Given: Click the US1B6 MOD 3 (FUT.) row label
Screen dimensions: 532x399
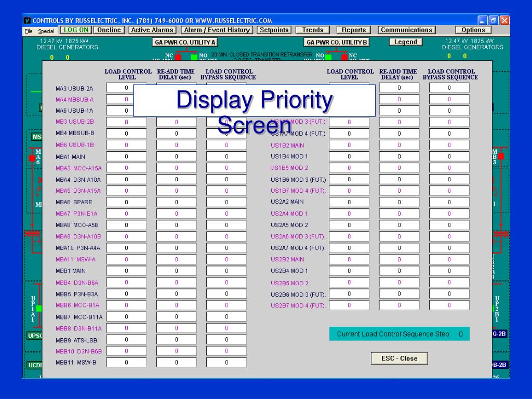Looking at the screenshot, I should [x=298, y=179].
